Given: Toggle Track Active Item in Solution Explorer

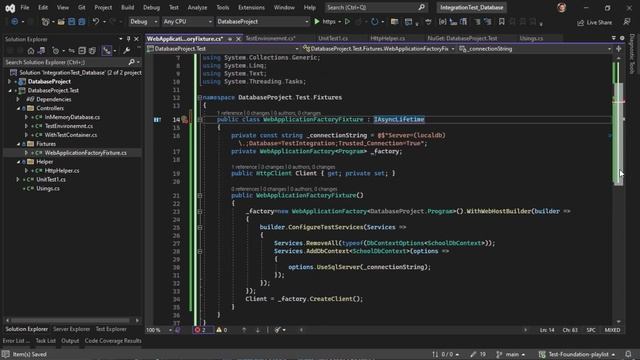Looking at the screenshot, I should pos(107,51).
